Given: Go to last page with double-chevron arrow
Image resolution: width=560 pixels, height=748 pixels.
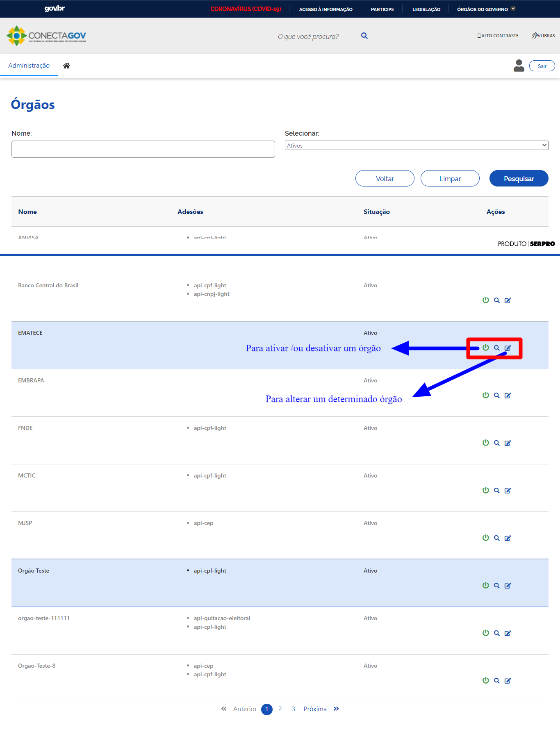Looking at the screenshot, I should [336, 709].
